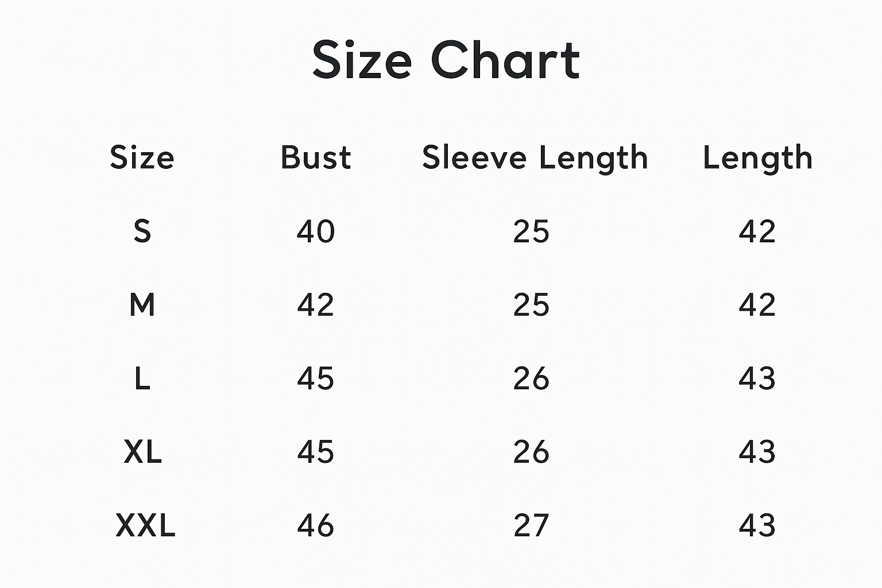Screen dimensions: 882x588
Task: Select Sleeve Length value in the XL row
Action: click(531, 452)
